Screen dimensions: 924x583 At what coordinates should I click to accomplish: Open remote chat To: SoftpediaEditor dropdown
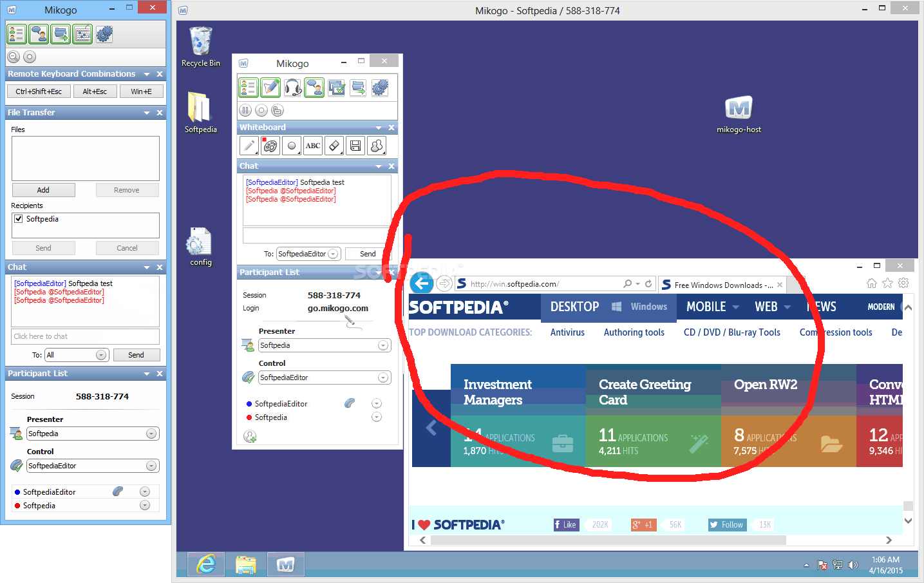click(333, 254)
